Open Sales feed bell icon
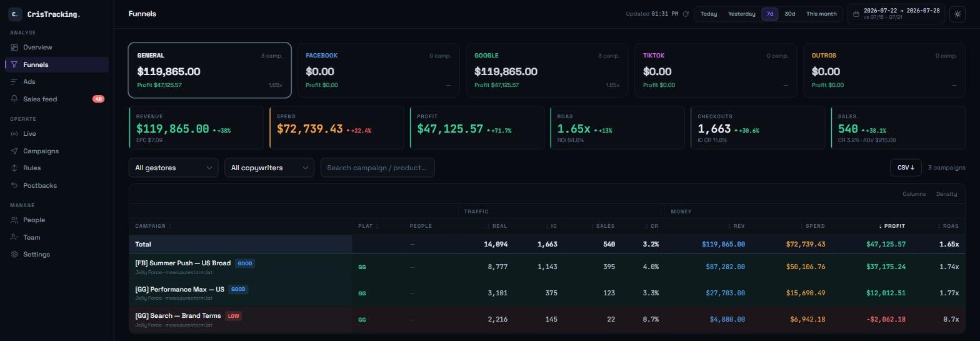The width and height of the screenshot is (980, 341). pyautogui.click(x=14, y=99)
